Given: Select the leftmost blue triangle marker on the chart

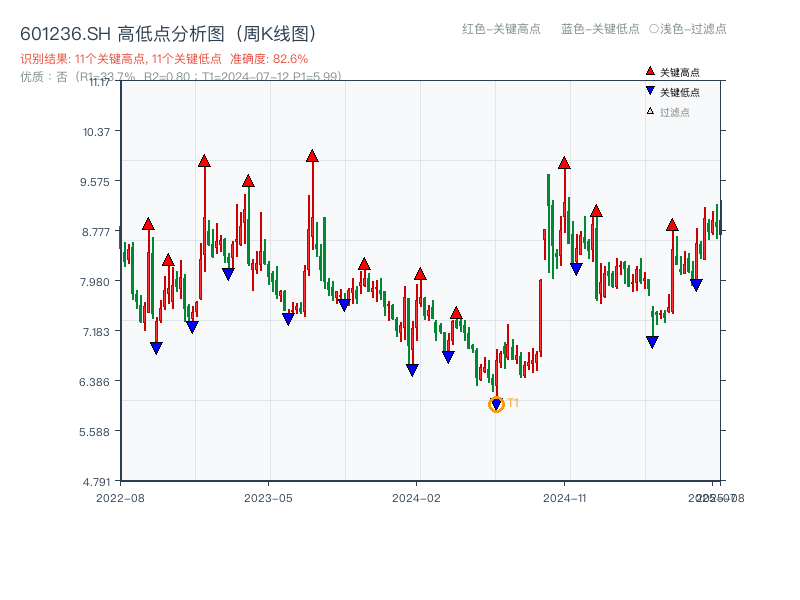Looking at the screenshot, I should [x=156, y=347].
